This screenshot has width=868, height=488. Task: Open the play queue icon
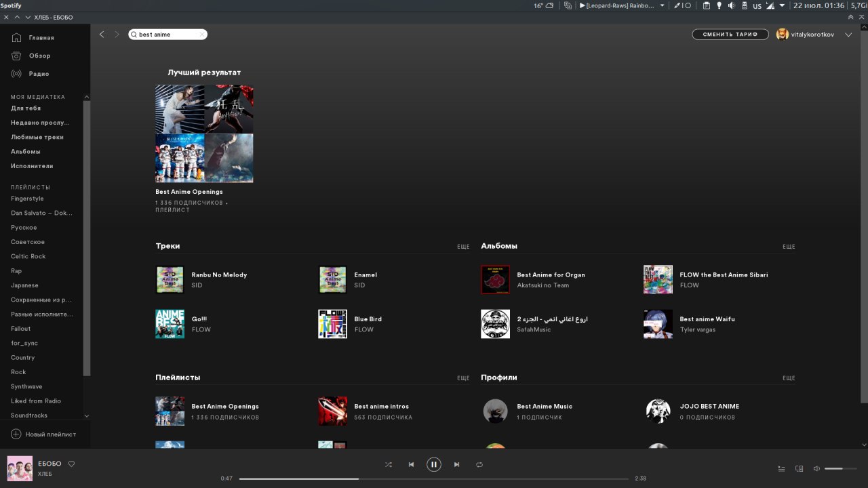(781, 468)
